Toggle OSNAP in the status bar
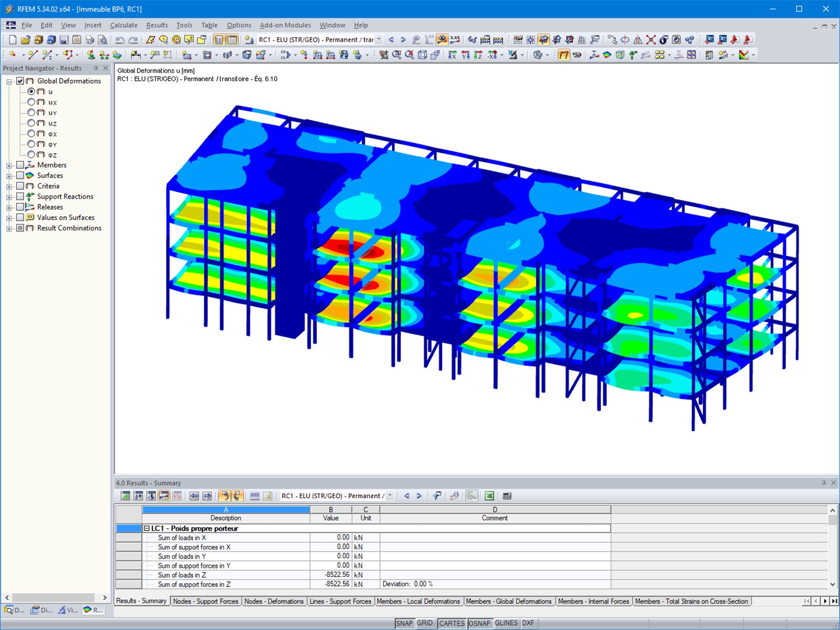Screen dimensions: 840x630 pos(479,623)
